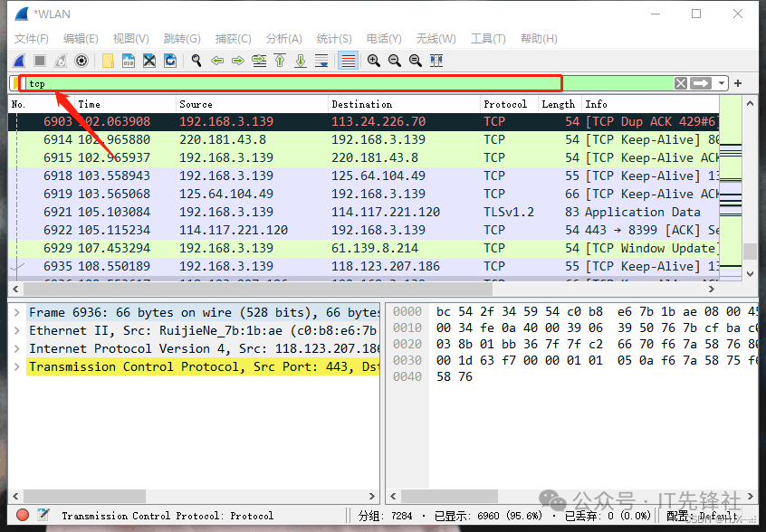Open the 分析(A) menu
Viewport: 766px width, 532px height.
coord(283,39)
